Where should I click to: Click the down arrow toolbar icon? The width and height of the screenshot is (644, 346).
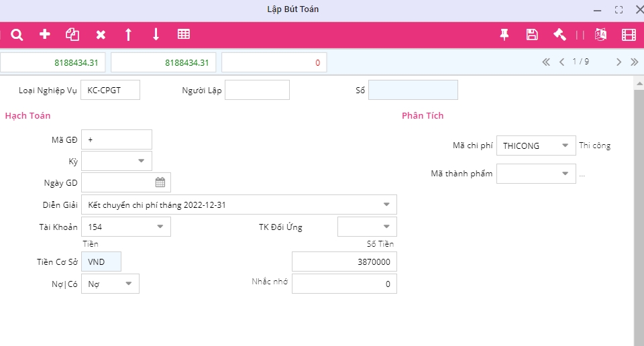[156, 34]
